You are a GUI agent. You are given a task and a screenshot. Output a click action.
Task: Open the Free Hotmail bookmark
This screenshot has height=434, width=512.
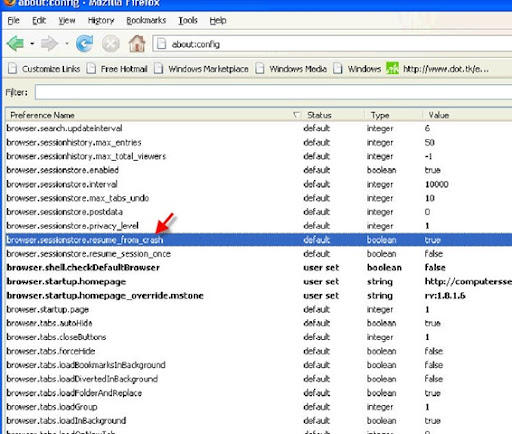[117, 69]
